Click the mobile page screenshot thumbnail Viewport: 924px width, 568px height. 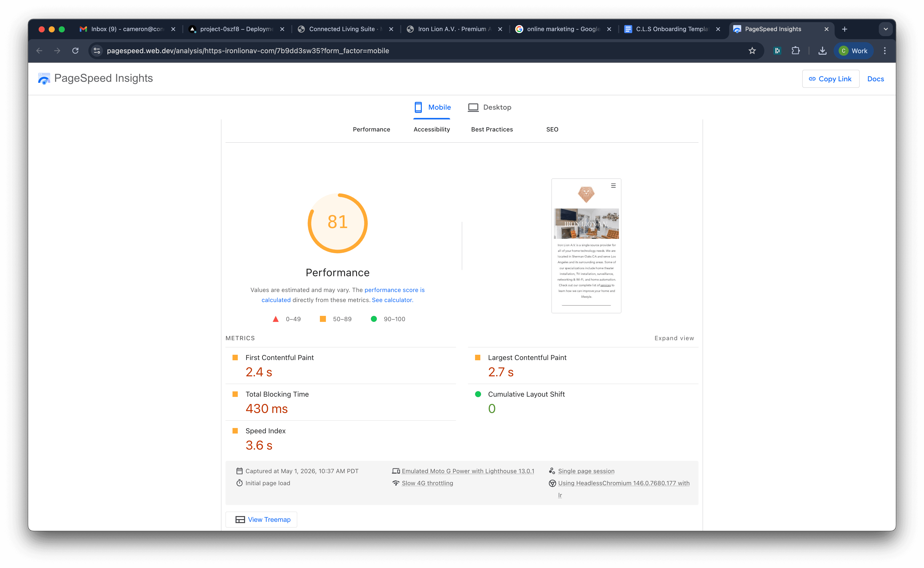pyautogui.click(x=586, y=246)
